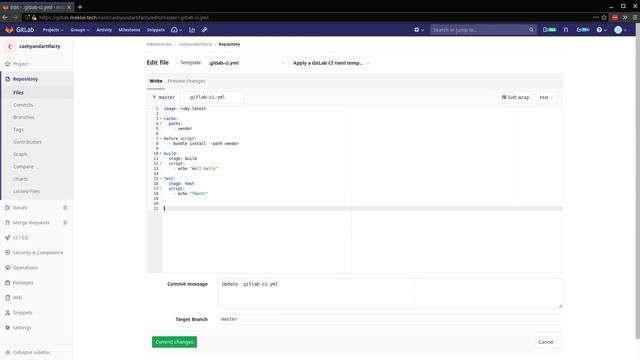Image resolution: width=640 pixels, height=360 pixels.
Task: Open the text syntax dropdown in editor
Action: (546, 97)
